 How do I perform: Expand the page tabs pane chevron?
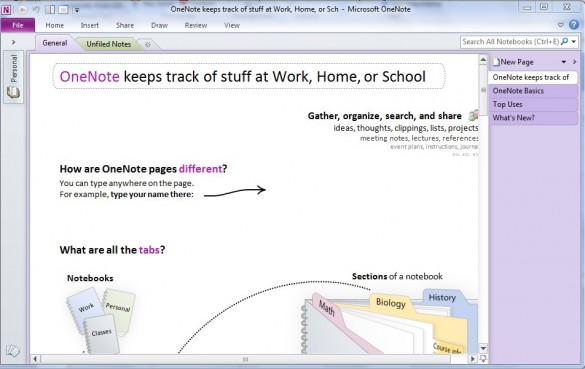tap(575, 62)
